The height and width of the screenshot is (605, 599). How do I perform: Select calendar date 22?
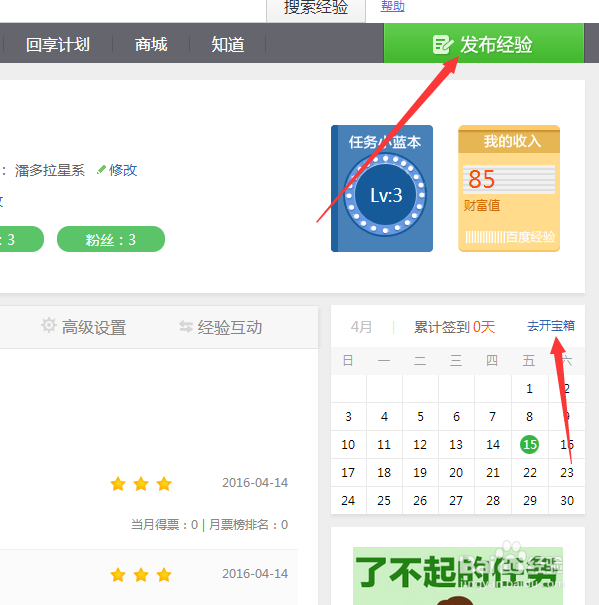pos(530,473)
